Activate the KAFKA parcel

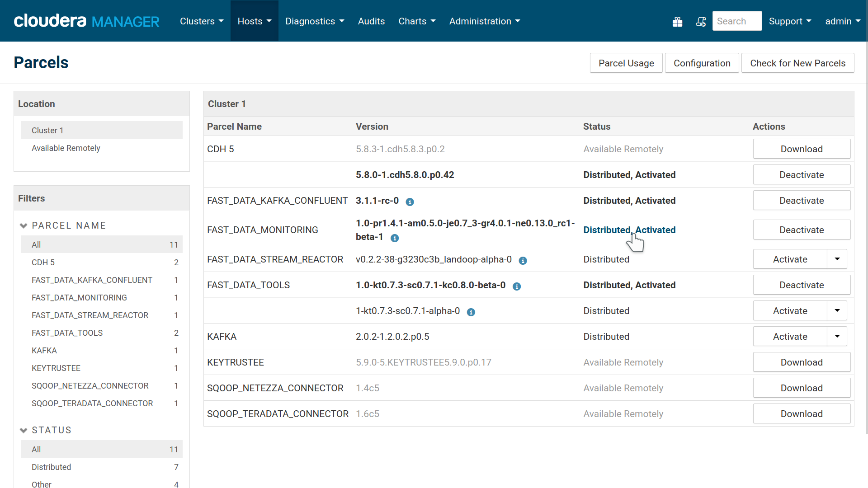pyautogui.click(x=790, y=336)
